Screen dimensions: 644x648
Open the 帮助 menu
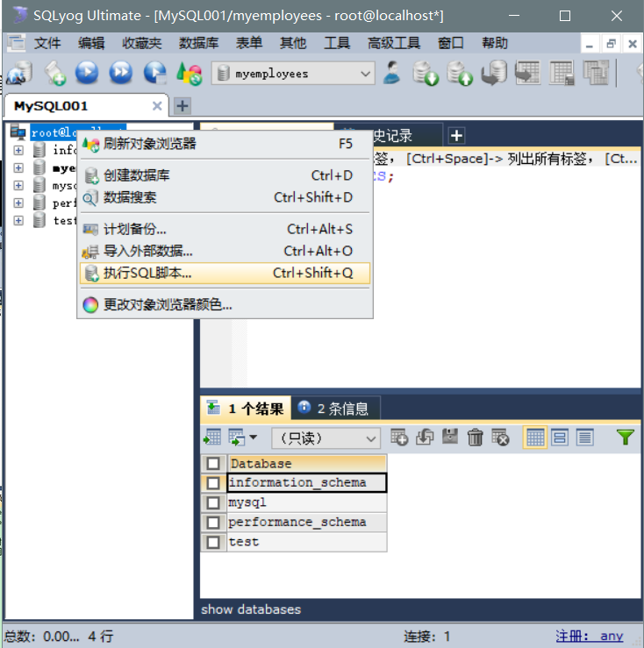(x=495, y=43)
